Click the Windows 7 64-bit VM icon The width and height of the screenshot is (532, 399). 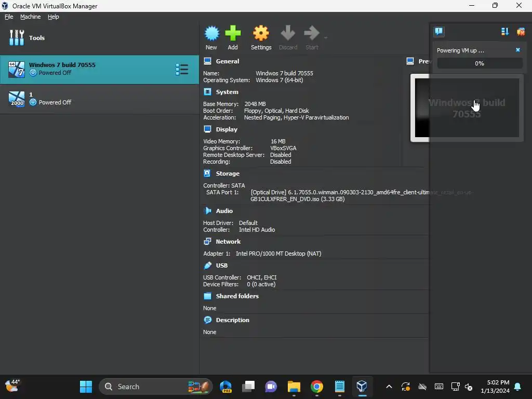[17, 70]
